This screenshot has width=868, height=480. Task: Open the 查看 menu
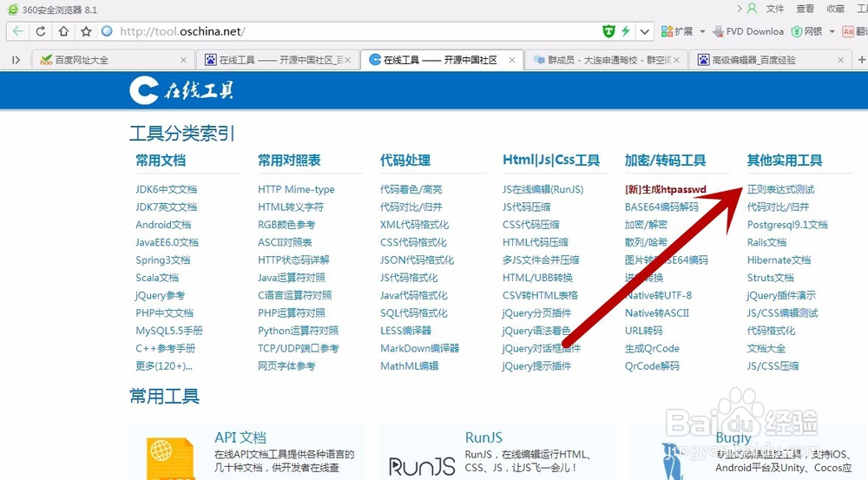(x=805, y=9)
